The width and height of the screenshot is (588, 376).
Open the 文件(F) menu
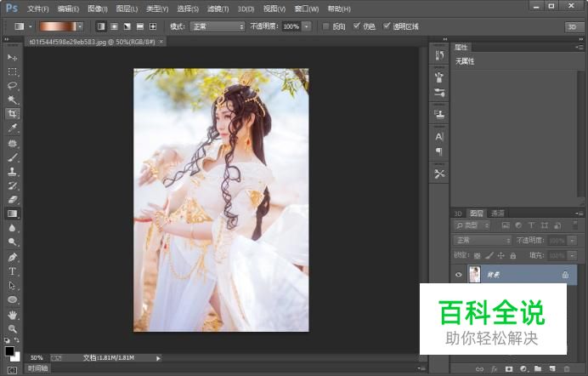38,9
